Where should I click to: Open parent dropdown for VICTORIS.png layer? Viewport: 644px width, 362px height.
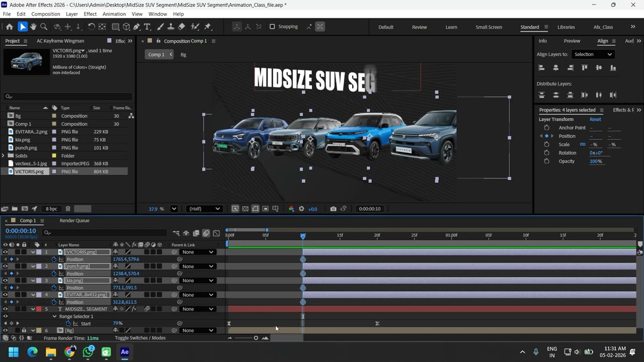point(198,252)
